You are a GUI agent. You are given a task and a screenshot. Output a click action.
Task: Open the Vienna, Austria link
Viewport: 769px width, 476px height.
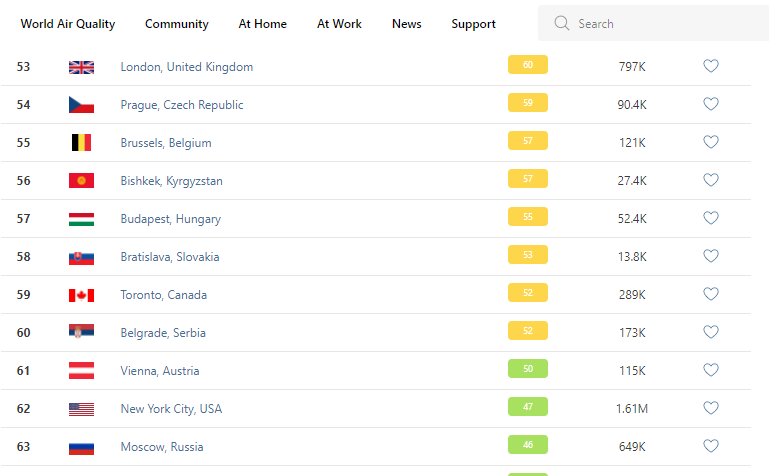pyautogui.click(x=160, y=371)
